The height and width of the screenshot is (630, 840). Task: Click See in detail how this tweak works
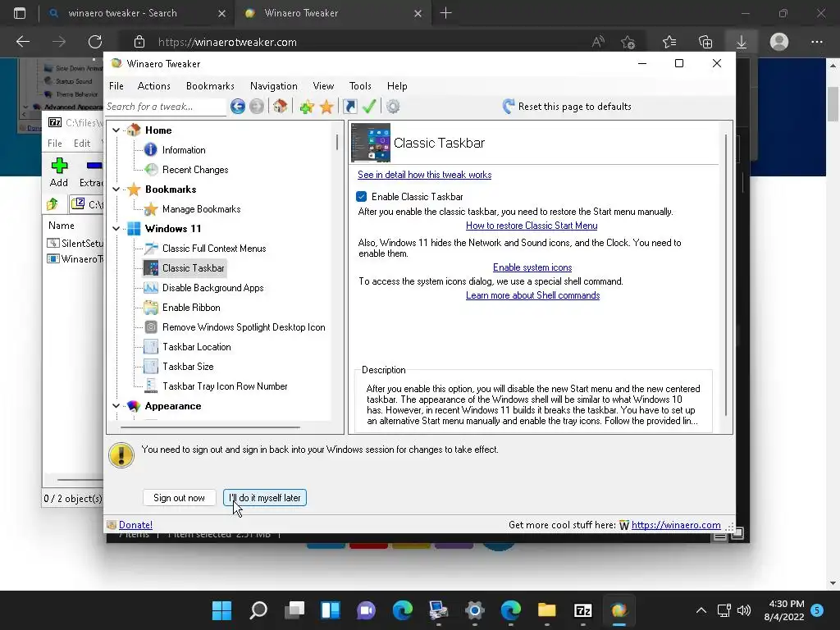(x=424, y=175)
